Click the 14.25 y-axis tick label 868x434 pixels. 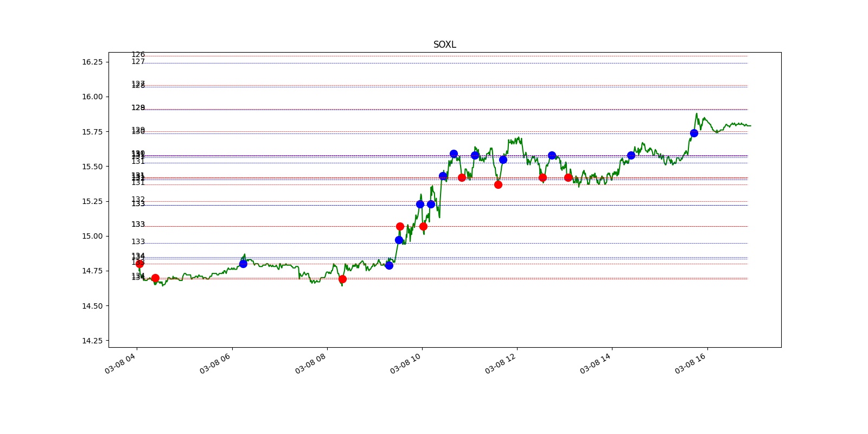[92, 341]
